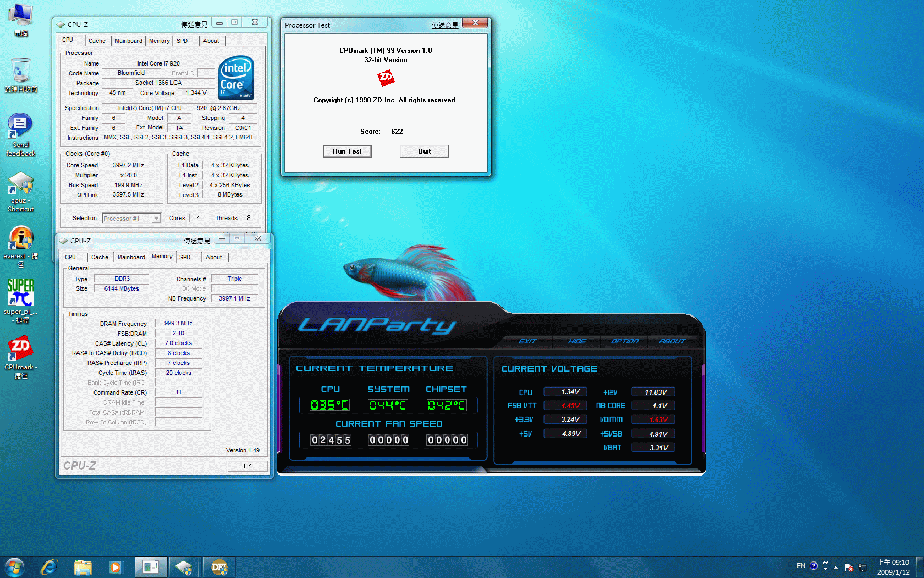Select the About tab in top CPU-Z window
This screenshot has width=924, height=578.
[x=211, y=41]
